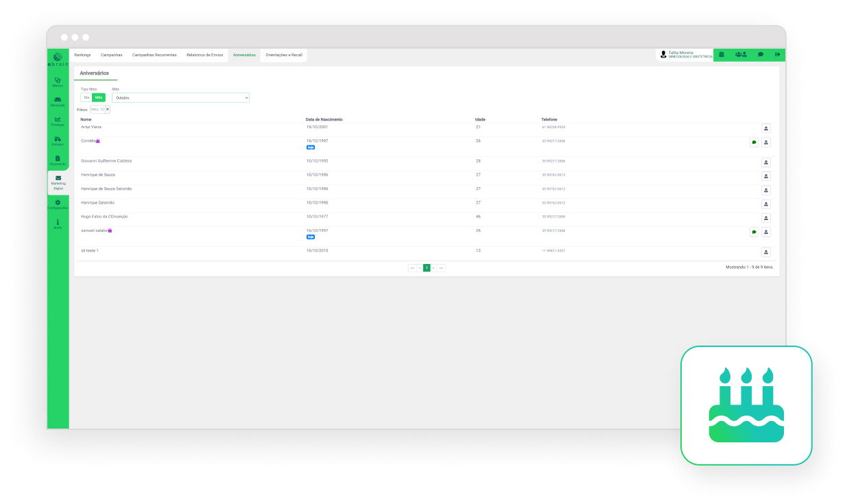
Task: Select the Mês filter type toggle
Action: (x=99, y=97)
